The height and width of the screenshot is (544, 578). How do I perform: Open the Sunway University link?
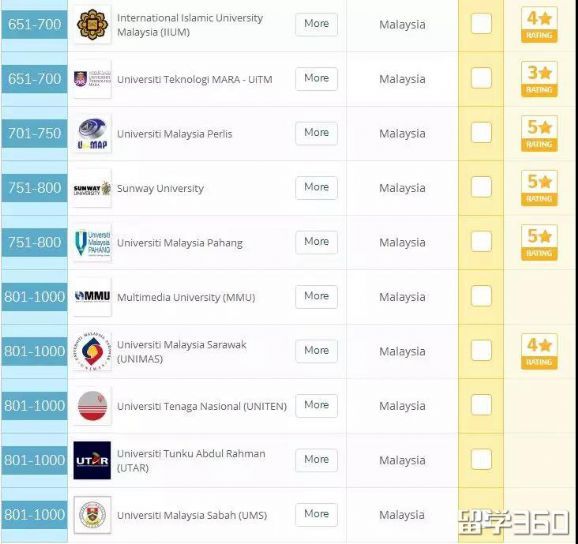(160, 188)
